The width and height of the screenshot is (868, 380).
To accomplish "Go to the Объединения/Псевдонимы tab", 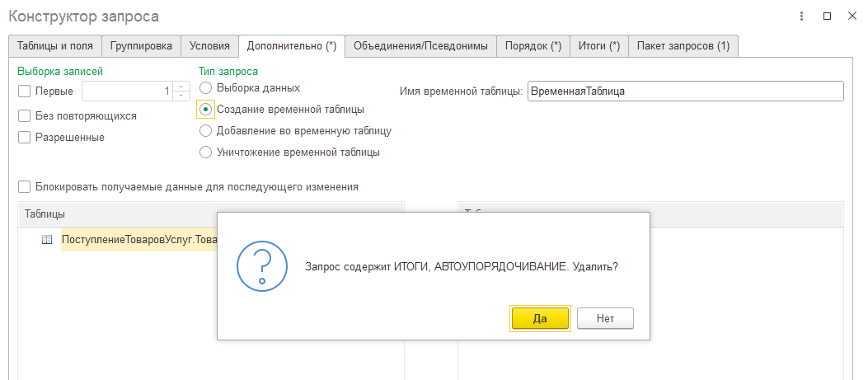I will coord(420,46).
